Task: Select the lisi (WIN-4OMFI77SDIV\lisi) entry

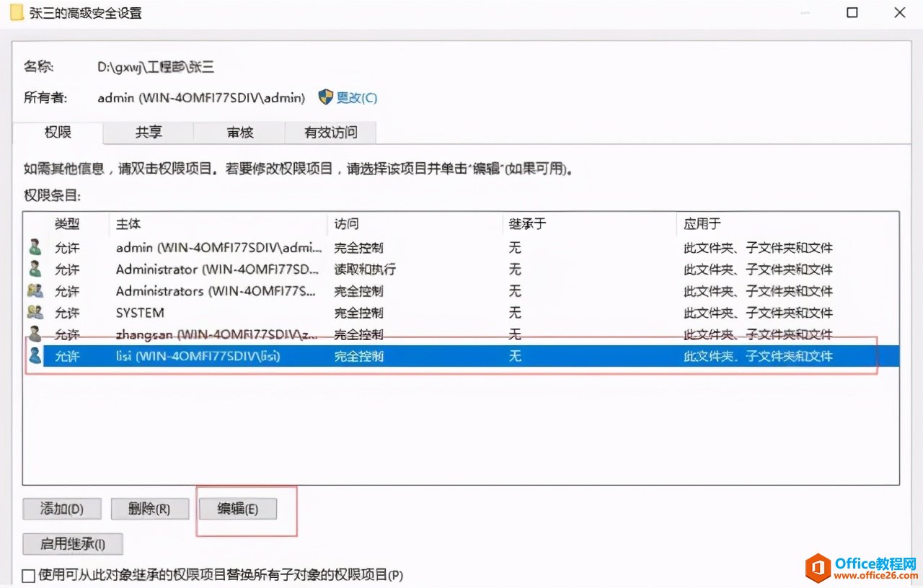Action: 461,356
